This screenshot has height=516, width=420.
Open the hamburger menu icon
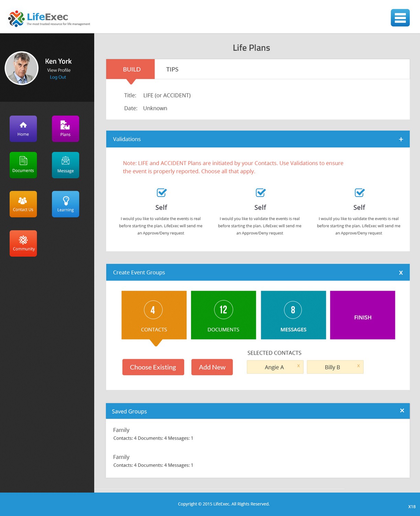click(400, 18)
